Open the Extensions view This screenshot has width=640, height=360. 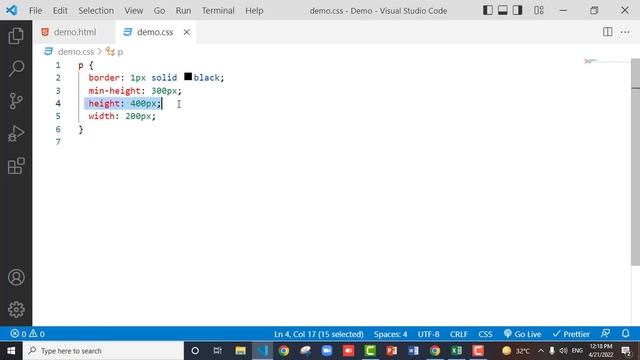[16, 166]
